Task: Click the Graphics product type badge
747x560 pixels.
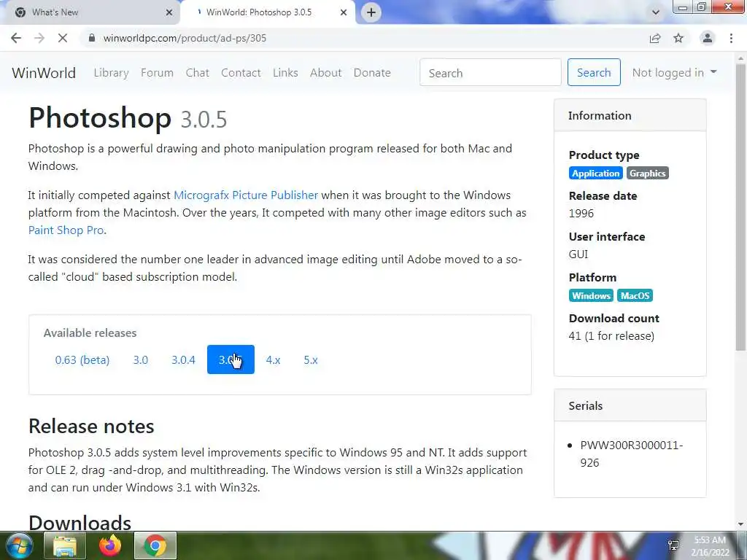Action: point(648,174)
